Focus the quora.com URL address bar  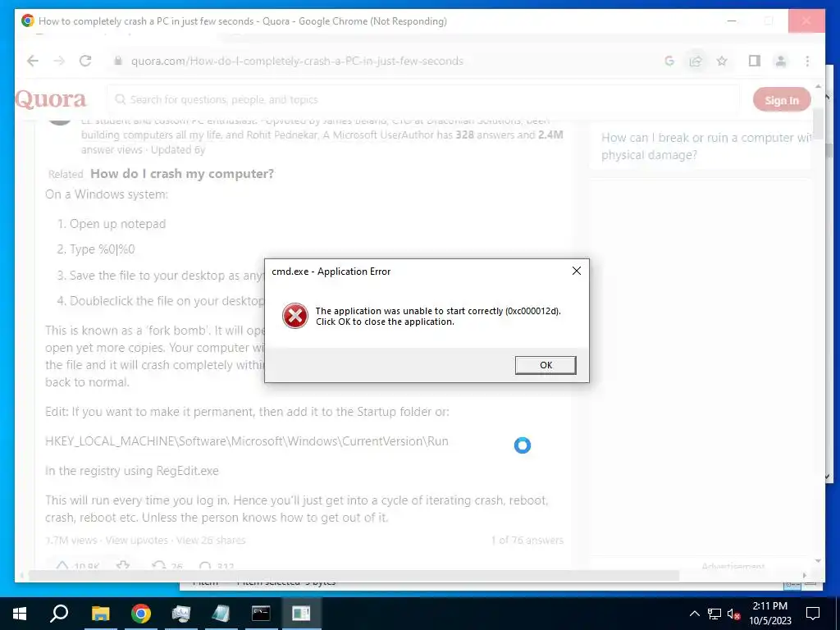click(297, 61)
